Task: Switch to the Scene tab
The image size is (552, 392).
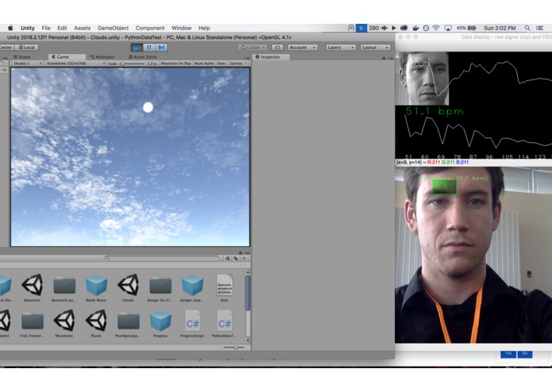Action: tap(22, 57)
